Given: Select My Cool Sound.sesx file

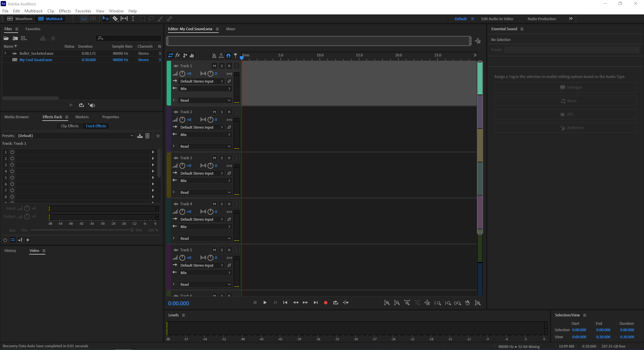Looking at the screenshot, I should [x=36, y=60].
